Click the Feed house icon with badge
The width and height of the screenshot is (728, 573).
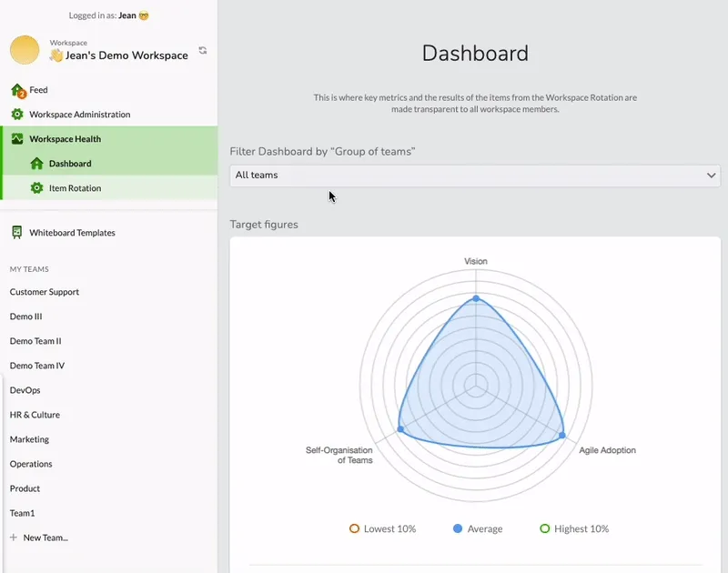tap(17, 91)
